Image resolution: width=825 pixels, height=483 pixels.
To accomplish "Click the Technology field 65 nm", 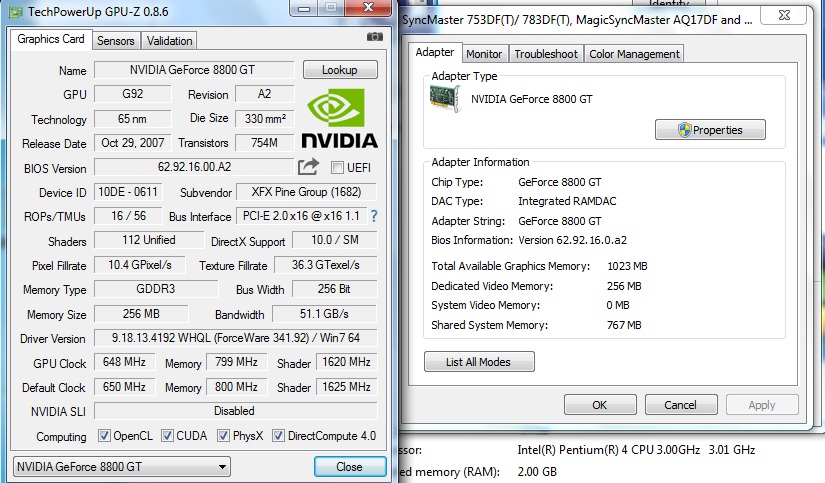I will (x=133, y=119).
